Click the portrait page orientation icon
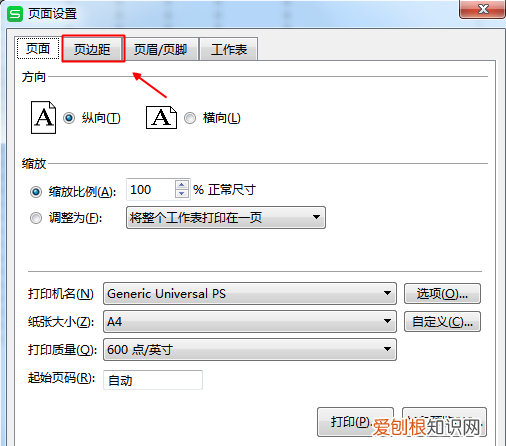The height and width of the screenshot is (446, 506). point(43,118)
